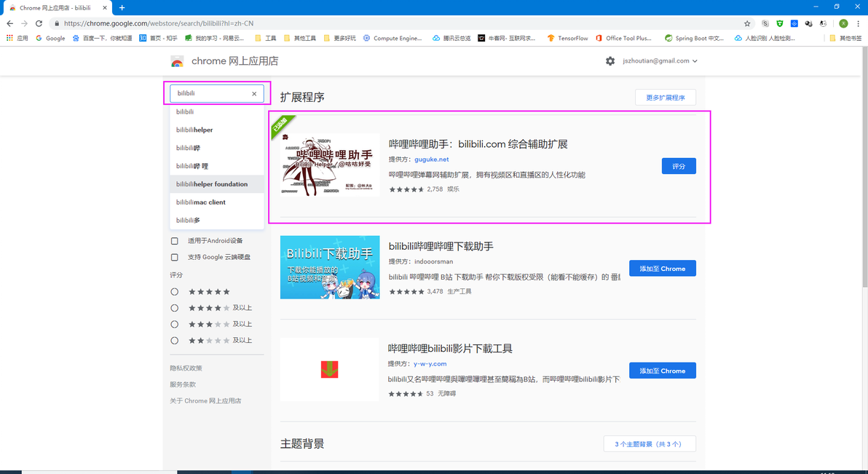Open the 首页 - 知乎 bookmark
Viewport: 868px width, 474px height.
(x=158, y=38)
